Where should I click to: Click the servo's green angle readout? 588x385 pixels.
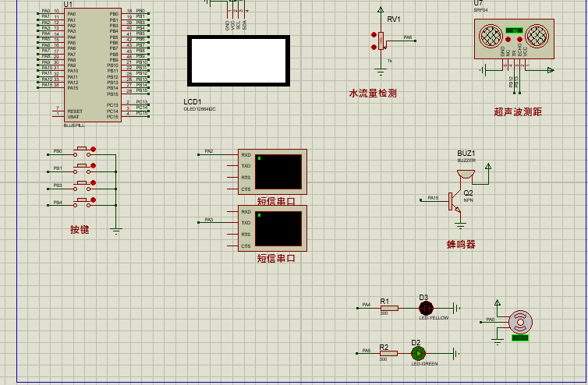point(520,337)
